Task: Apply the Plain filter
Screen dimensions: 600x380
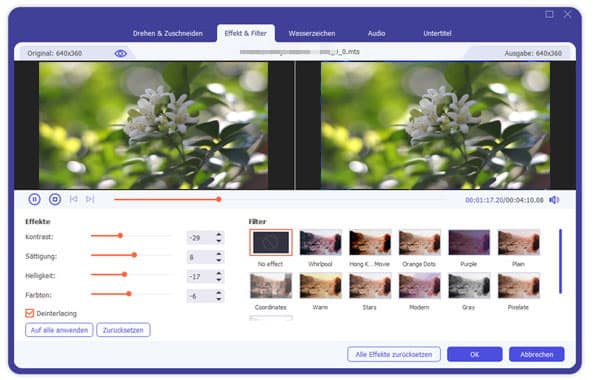Action: point(518,242)
